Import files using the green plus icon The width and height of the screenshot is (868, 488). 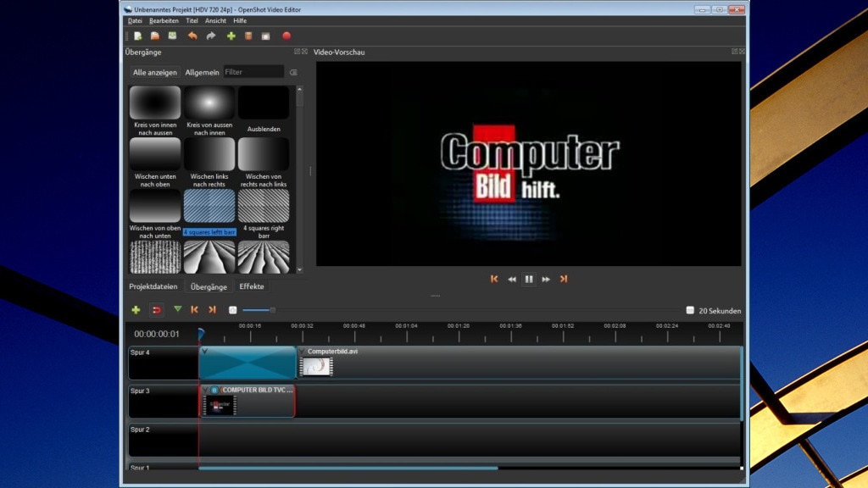click(231, 36)
